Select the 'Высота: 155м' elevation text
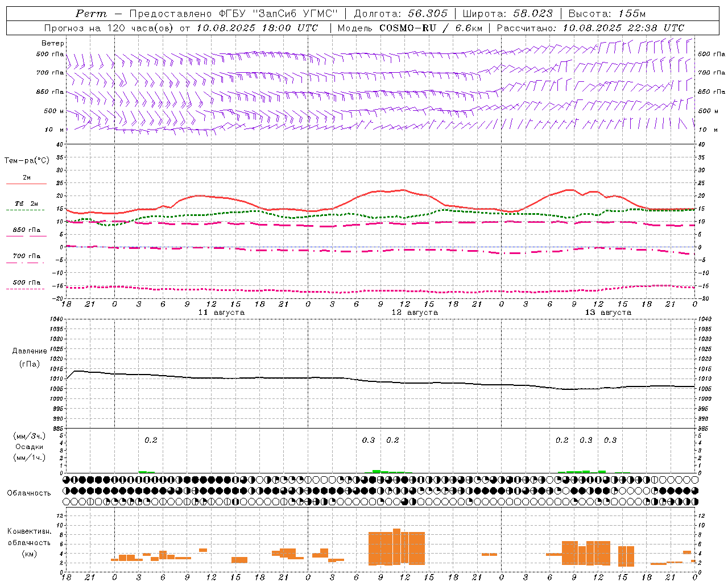The image size is (728, 582). coord(607,14)
